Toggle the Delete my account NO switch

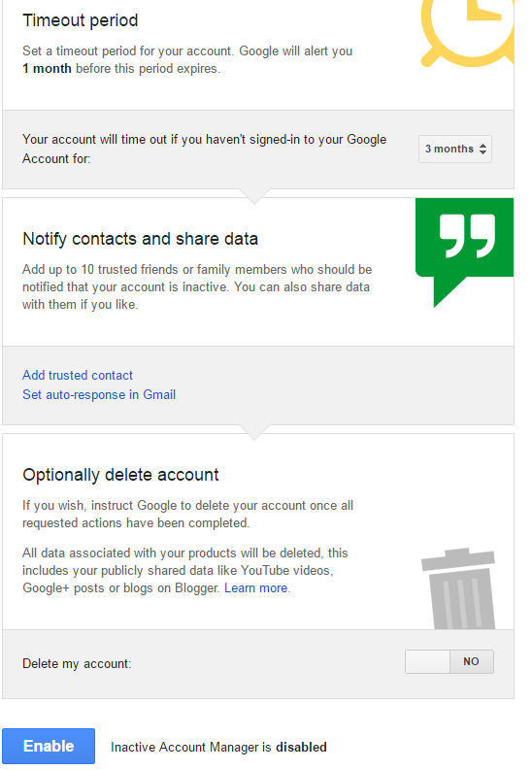(x=449, y=661)
